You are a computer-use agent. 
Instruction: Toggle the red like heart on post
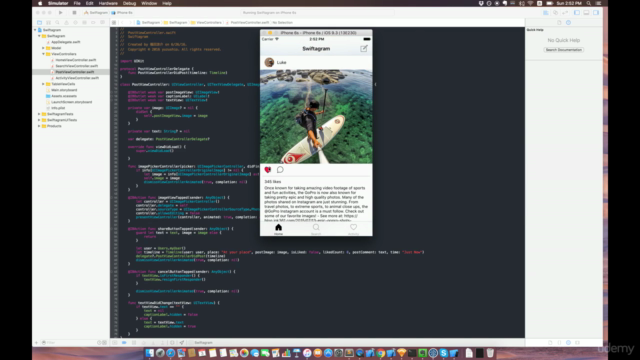[268, 169]
